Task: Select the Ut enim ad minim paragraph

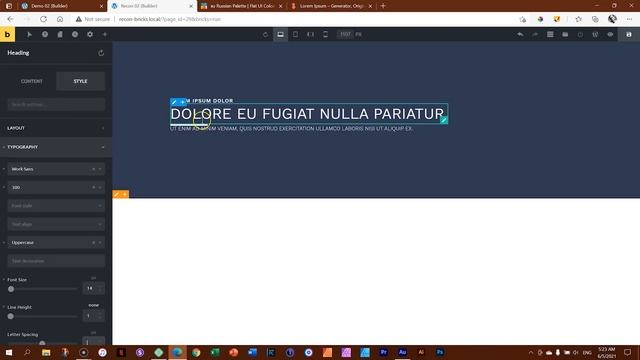Action: click(291, 129)
